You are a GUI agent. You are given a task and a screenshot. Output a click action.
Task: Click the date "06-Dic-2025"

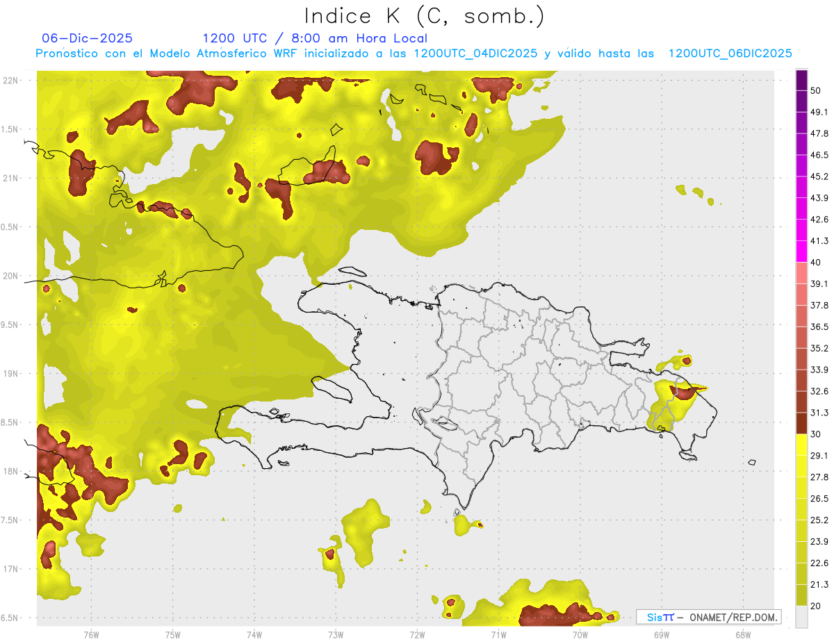[x=88, y=38]
